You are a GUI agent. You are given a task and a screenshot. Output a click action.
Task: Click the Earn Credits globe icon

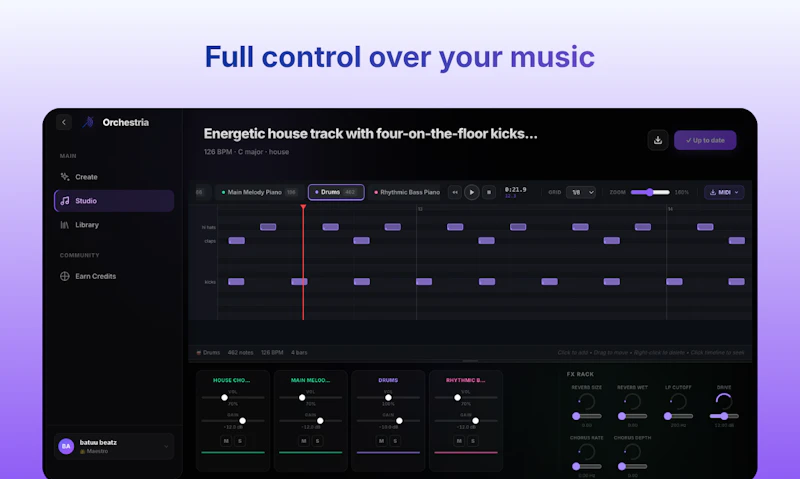[x=65, y=276]
